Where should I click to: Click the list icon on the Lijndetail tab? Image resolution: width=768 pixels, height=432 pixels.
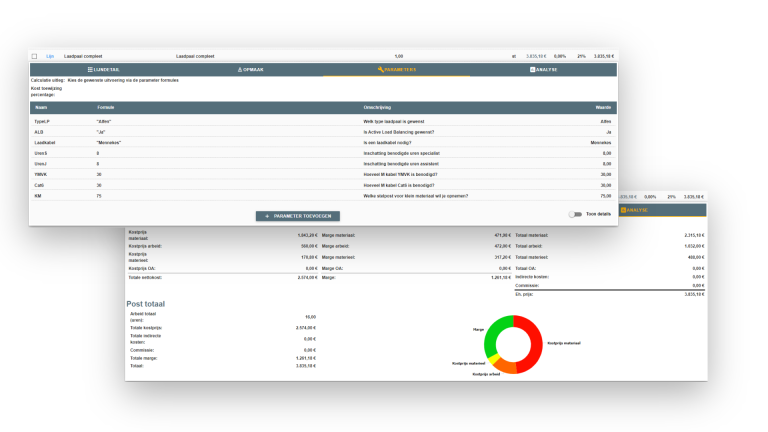pyautogui.click(x=91, y=70)
